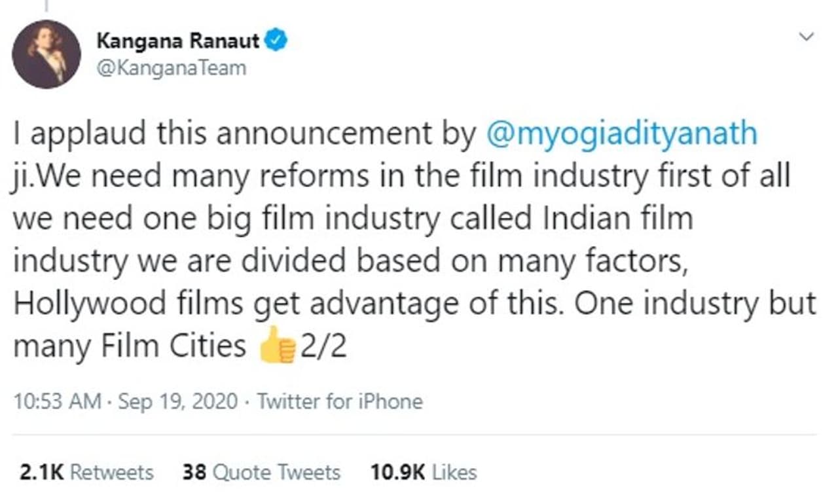View the 2.1K Retweets list

[x=86, y=473]
